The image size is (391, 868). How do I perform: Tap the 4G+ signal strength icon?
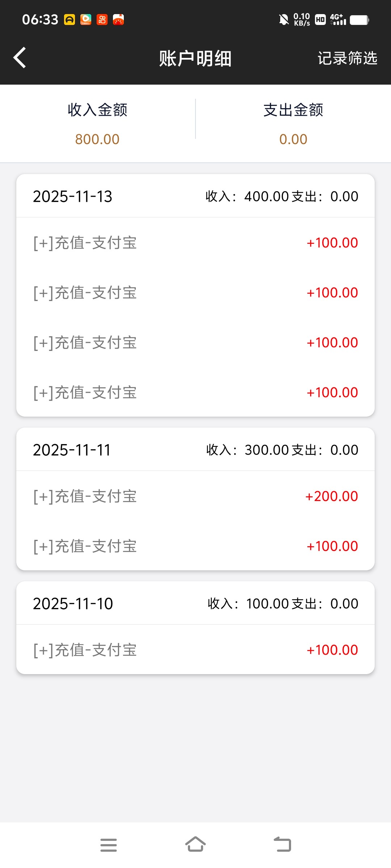click(338, 20)
